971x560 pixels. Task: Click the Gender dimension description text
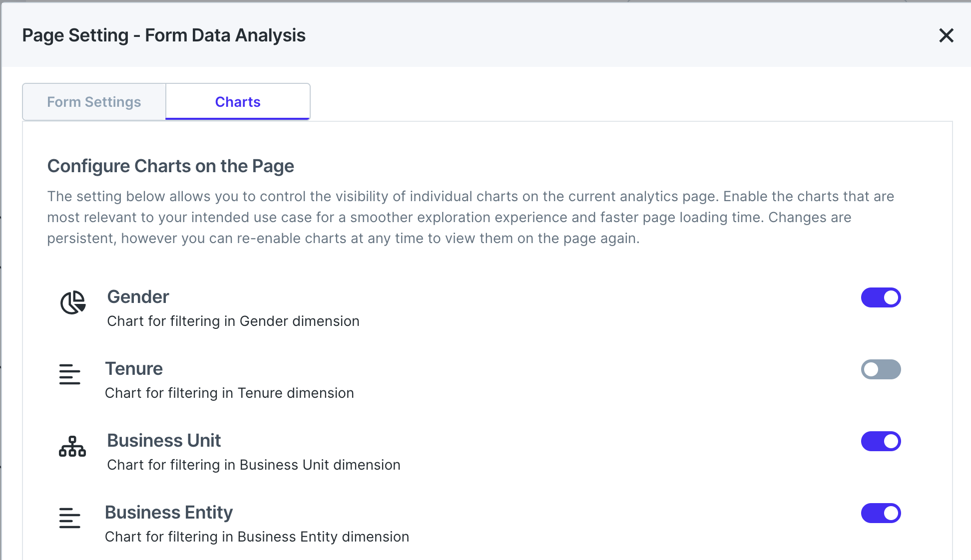click(x=233, y=321)
